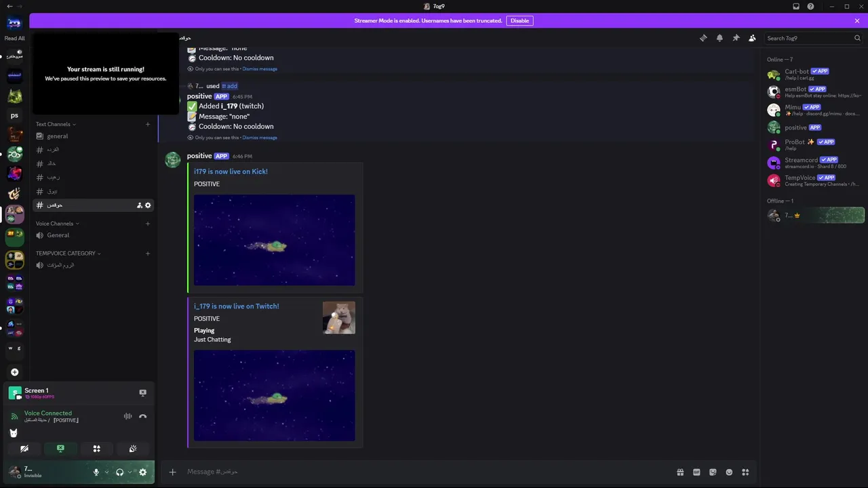Open the cat thumbnail in Twitch embed
The image size is (868, 488).
[x=339, y=318]
